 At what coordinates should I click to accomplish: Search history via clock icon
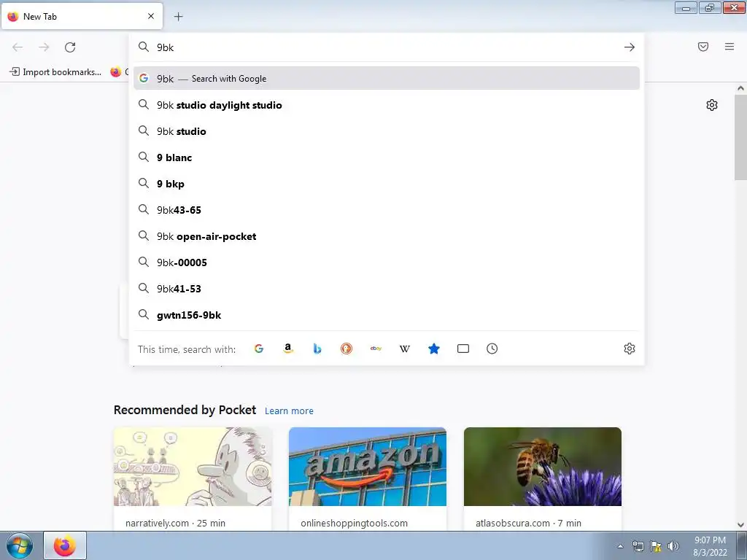click(492, 349)
